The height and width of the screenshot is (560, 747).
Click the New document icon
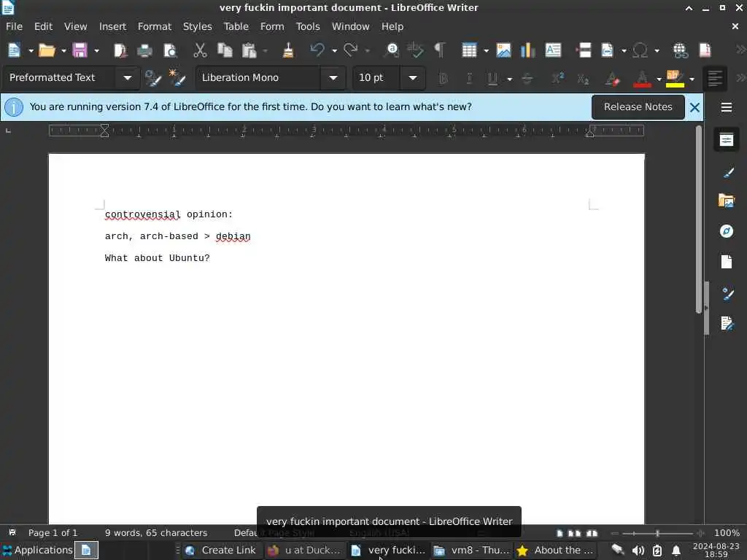coord(15,50)
